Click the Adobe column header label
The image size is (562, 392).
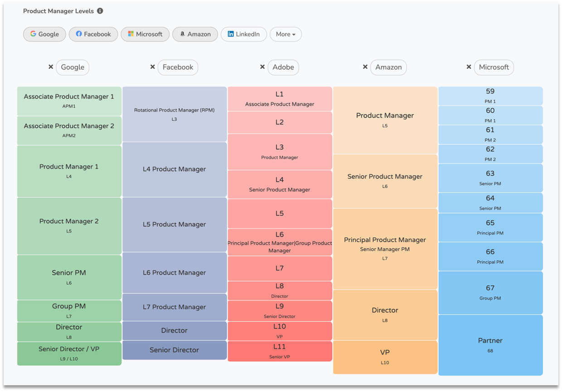(x=283, y=67)
